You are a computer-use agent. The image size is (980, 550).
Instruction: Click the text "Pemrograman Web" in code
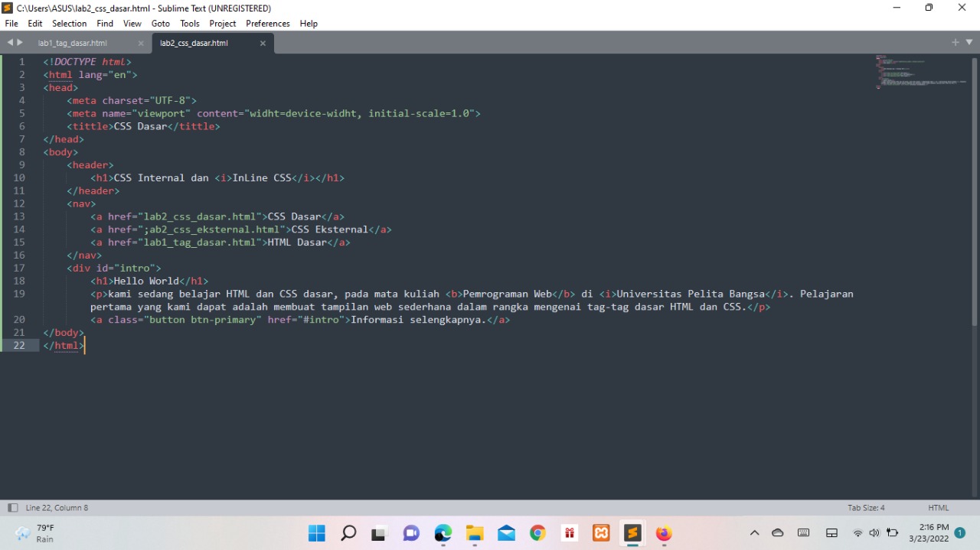pyautogui.click(x=508, y=294)
